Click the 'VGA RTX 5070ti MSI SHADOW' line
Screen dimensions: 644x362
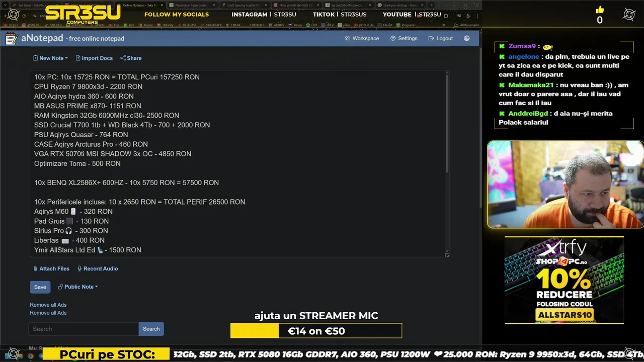coord(113,154)
